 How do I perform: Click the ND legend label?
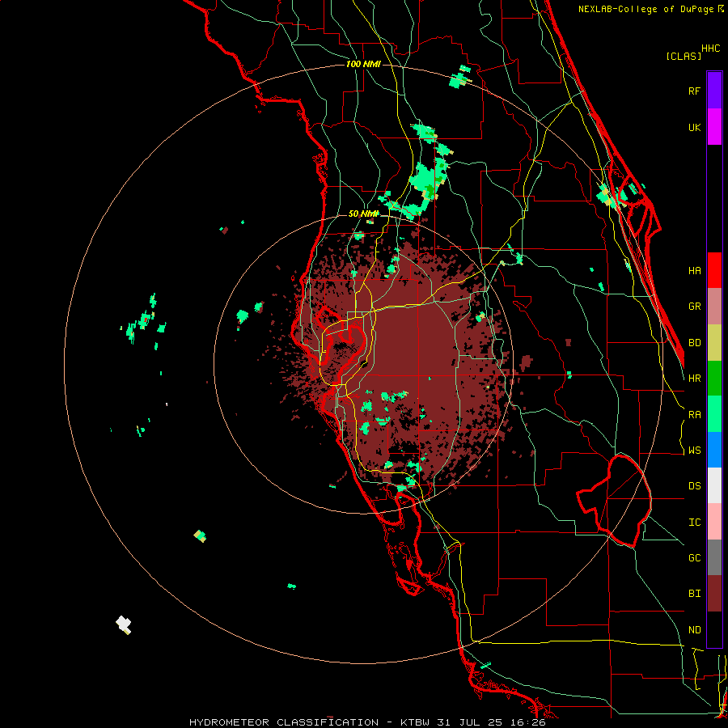point(694,630)
